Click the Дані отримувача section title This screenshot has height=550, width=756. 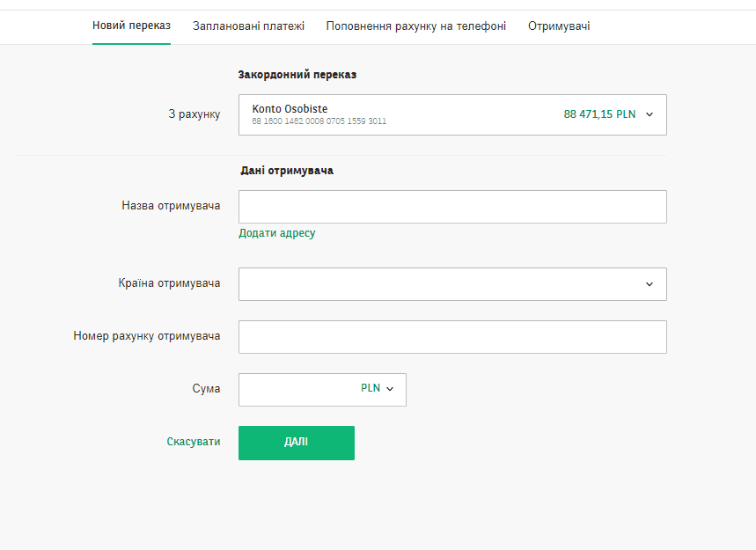(x=286, y=171)
